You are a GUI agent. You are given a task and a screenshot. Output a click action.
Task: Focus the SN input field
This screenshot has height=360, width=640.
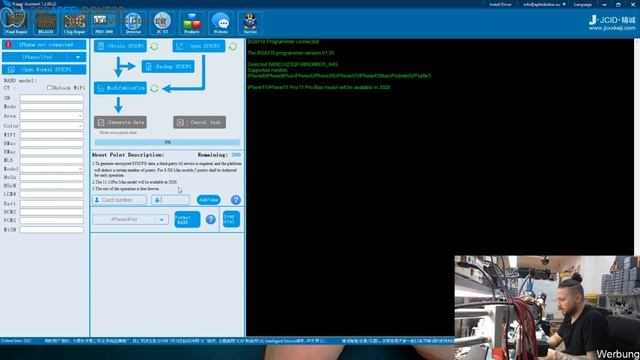pyautogui.click(x=51, y=98)
